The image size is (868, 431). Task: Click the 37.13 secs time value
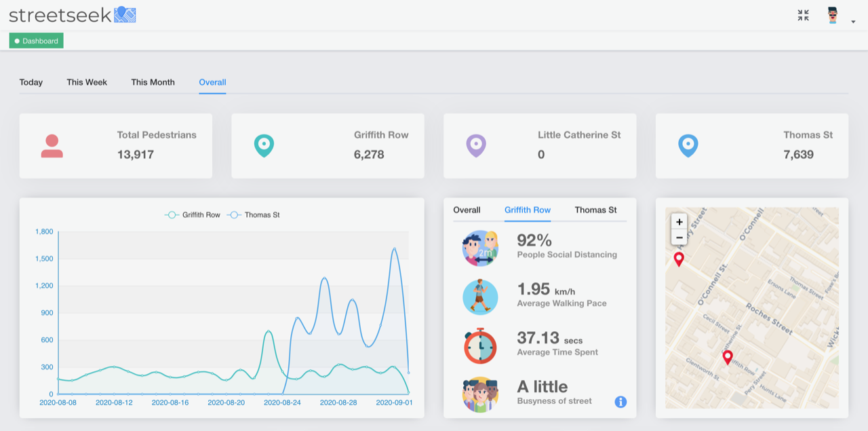[x=550, y=338]
